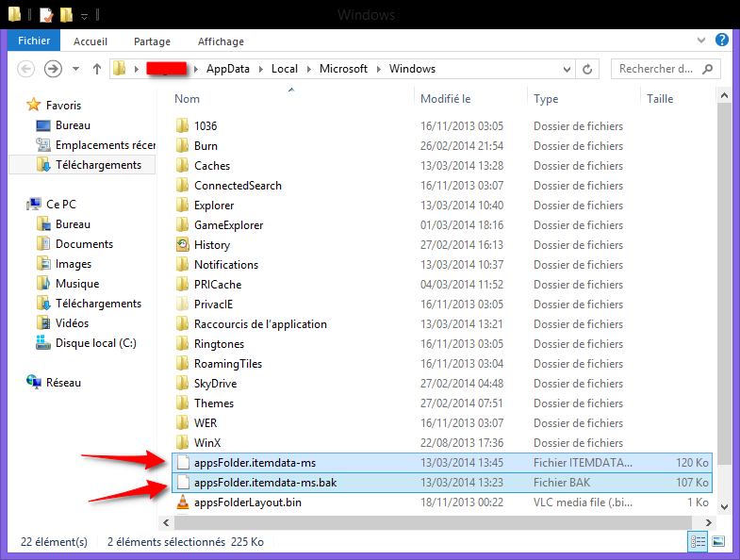
Task: Select Réseau in the navigation pane
Action: coord(63,383)
